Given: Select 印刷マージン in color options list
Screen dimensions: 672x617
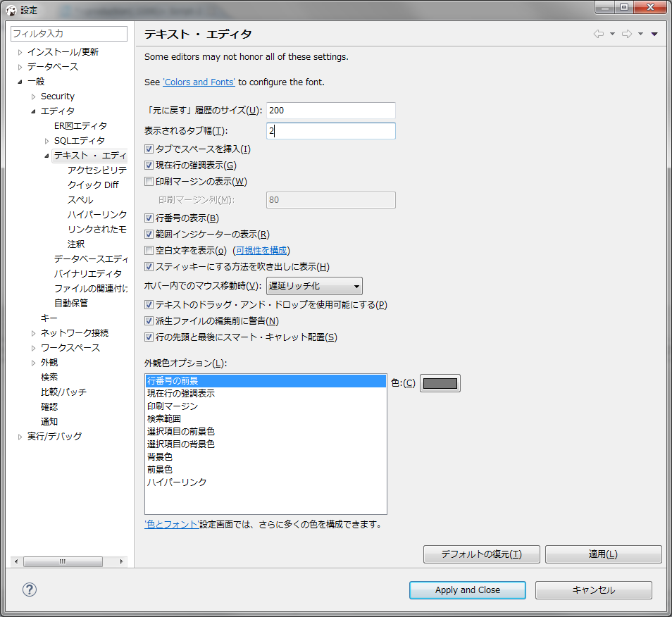Looking at the screenshot, I should [266, 406].
